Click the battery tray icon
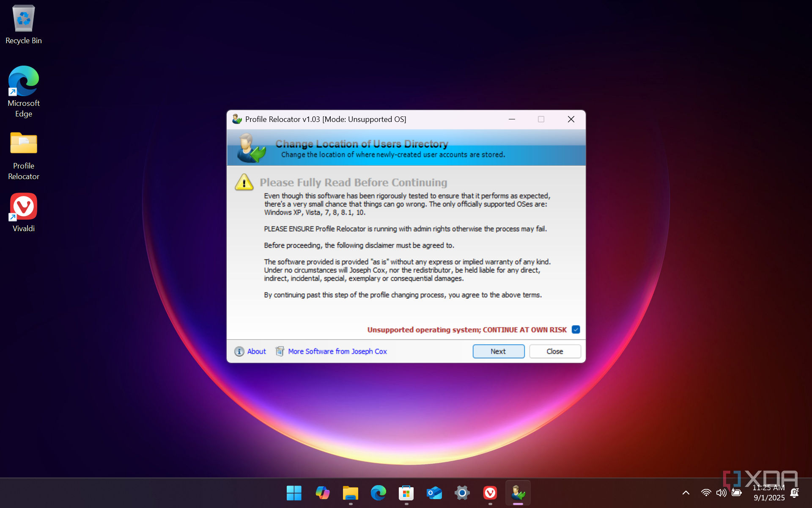 click(737, 493)
